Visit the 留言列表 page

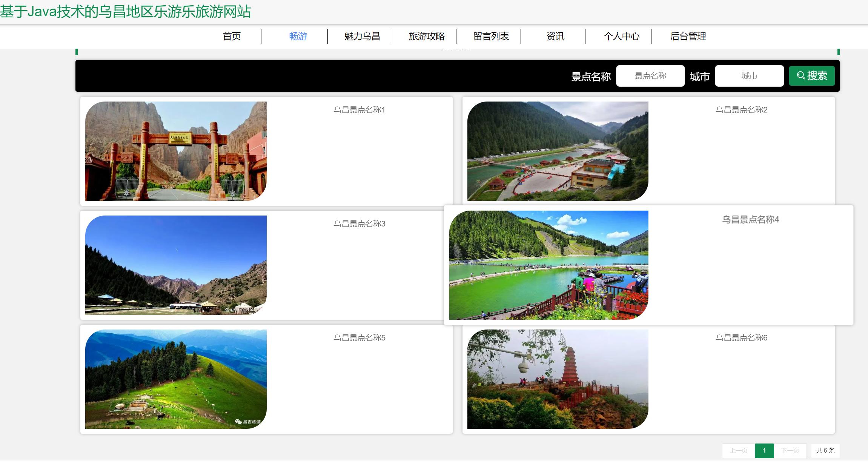[x=491, y=36]
